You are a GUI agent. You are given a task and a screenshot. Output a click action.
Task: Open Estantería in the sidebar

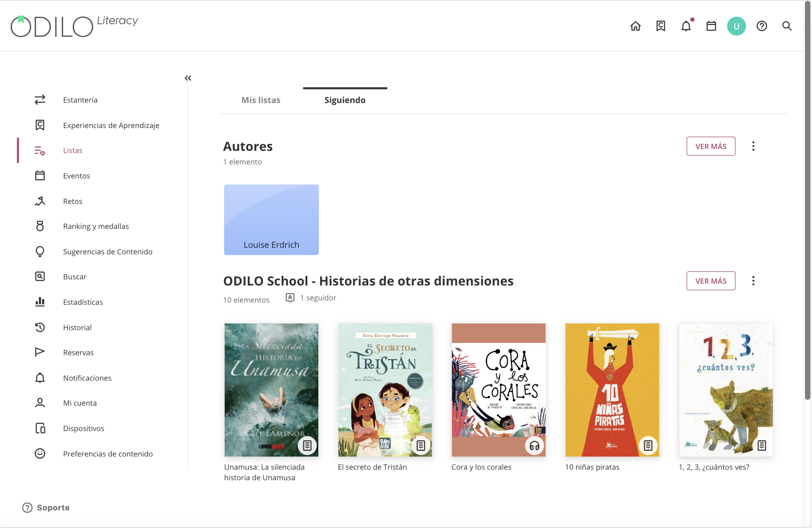[80, 100]
